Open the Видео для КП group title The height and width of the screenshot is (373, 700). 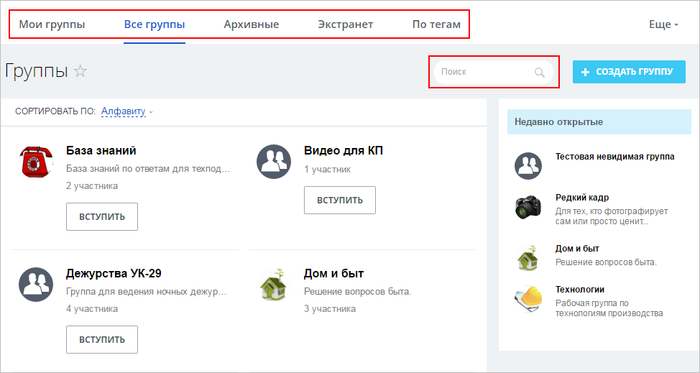[343, 151]
